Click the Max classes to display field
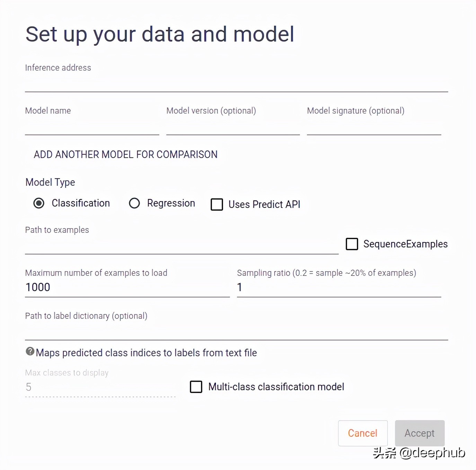Image resolution: width=476 pixels, height=470 pixels. [x=100, y=388]
